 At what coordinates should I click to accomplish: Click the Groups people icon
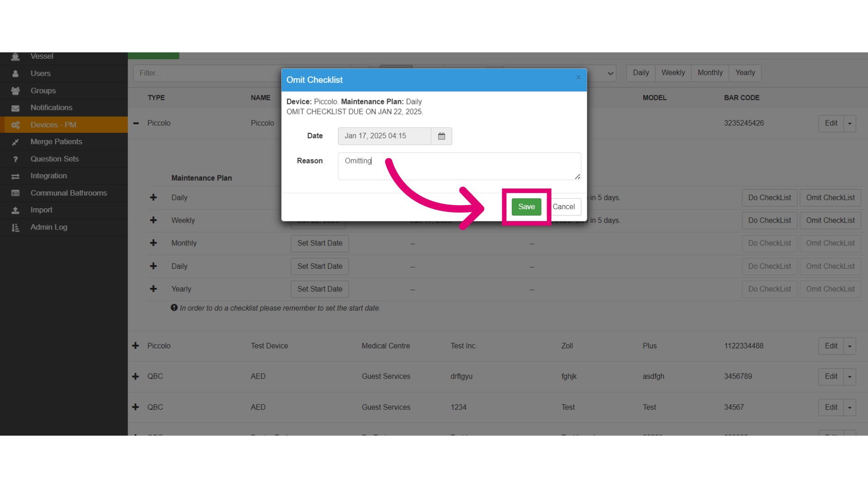tap(15, 91)
